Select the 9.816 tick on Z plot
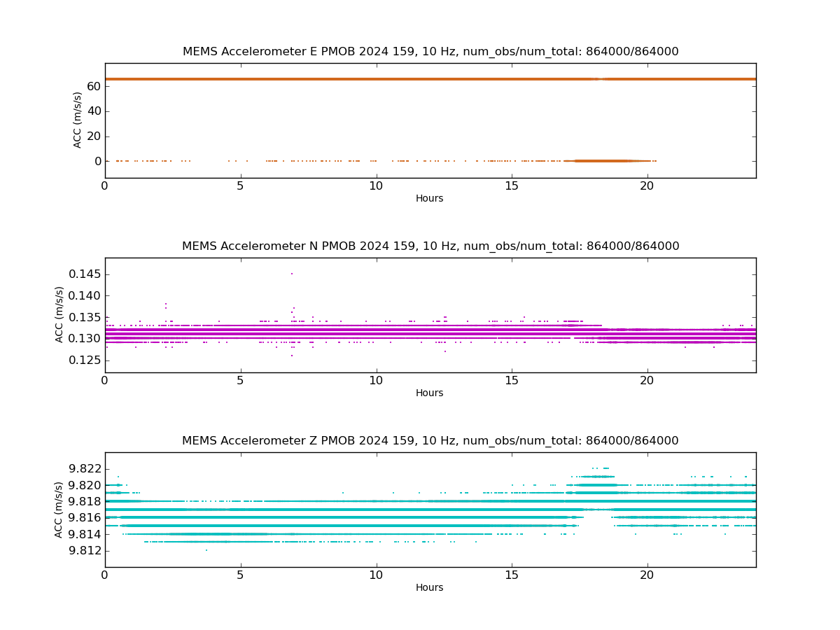The height and width of the screenshot is (630, 840). 85,518
